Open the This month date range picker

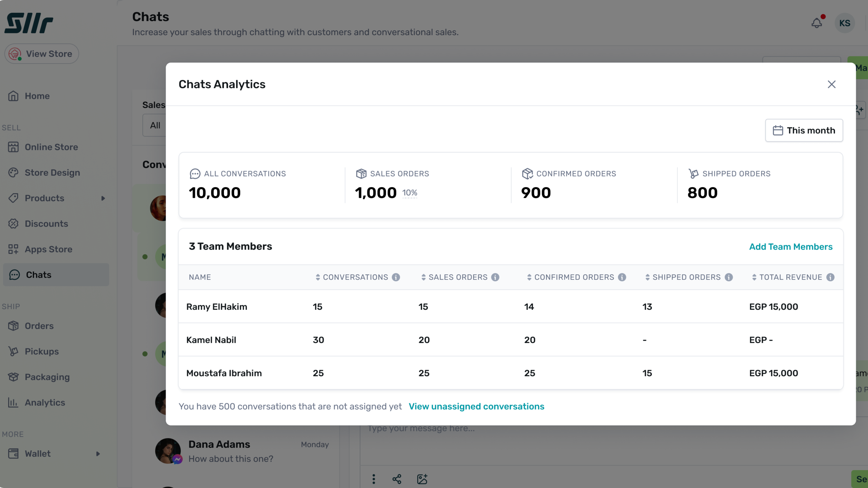pos(804,130)
